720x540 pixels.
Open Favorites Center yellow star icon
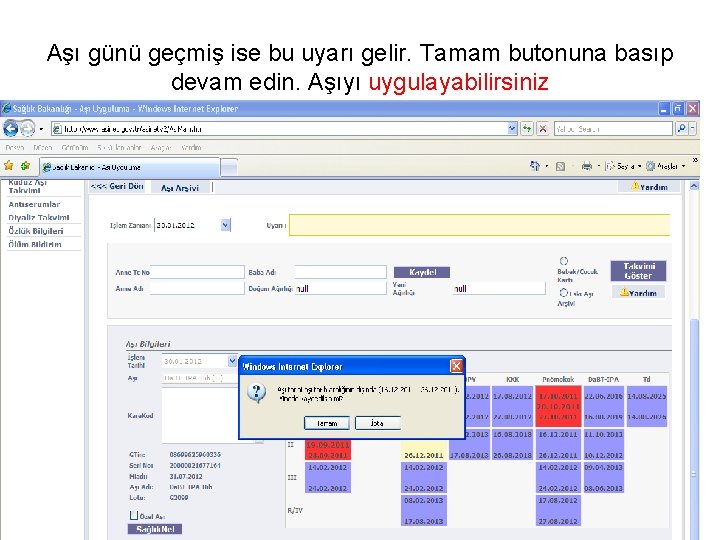(9, 166)
